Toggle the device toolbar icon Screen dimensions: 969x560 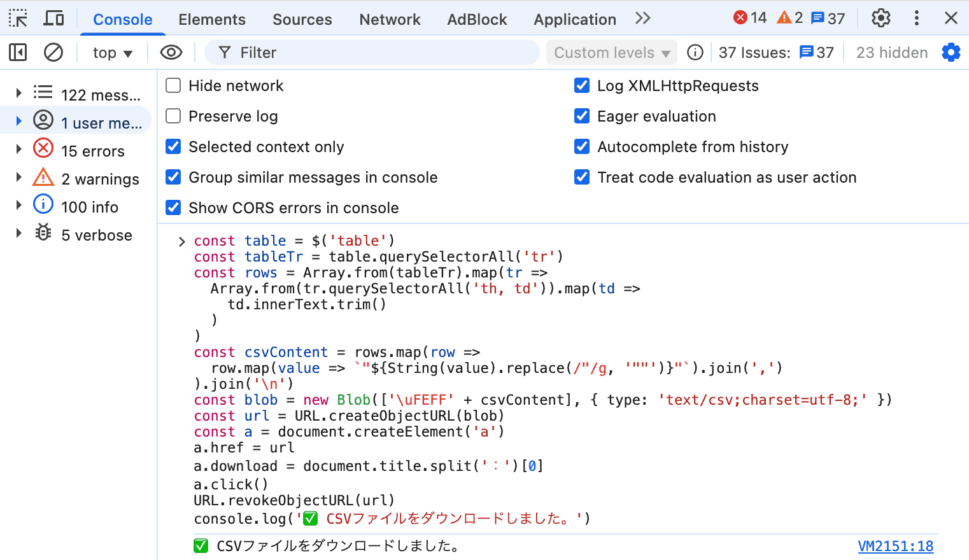coord(53,18)
